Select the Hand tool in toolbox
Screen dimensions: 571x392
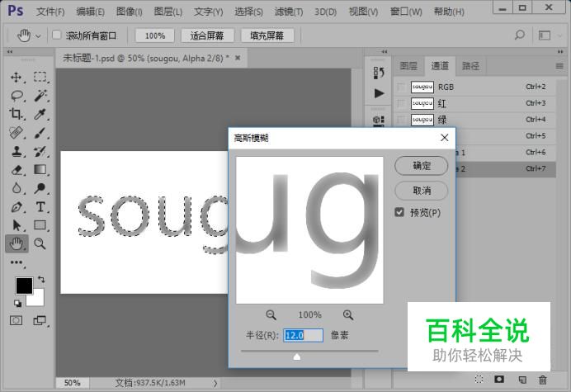point(17,243)
